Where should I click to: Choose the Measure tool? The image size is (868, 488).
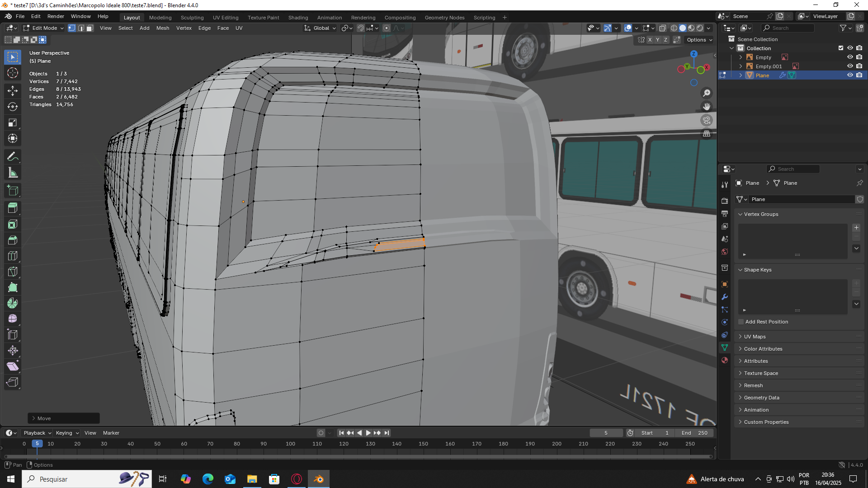tap(13, 173)
